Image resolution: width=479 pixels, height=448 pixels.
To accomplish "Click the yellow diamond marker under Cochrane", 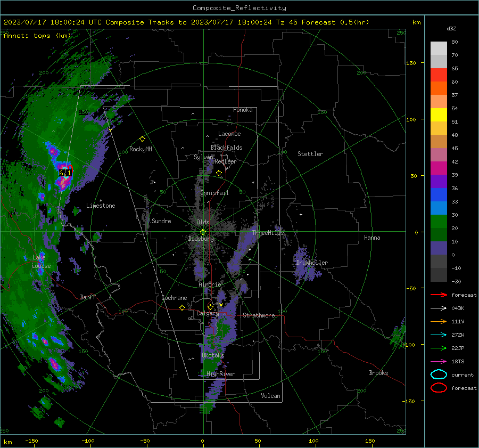I will [x=183, y=307].
